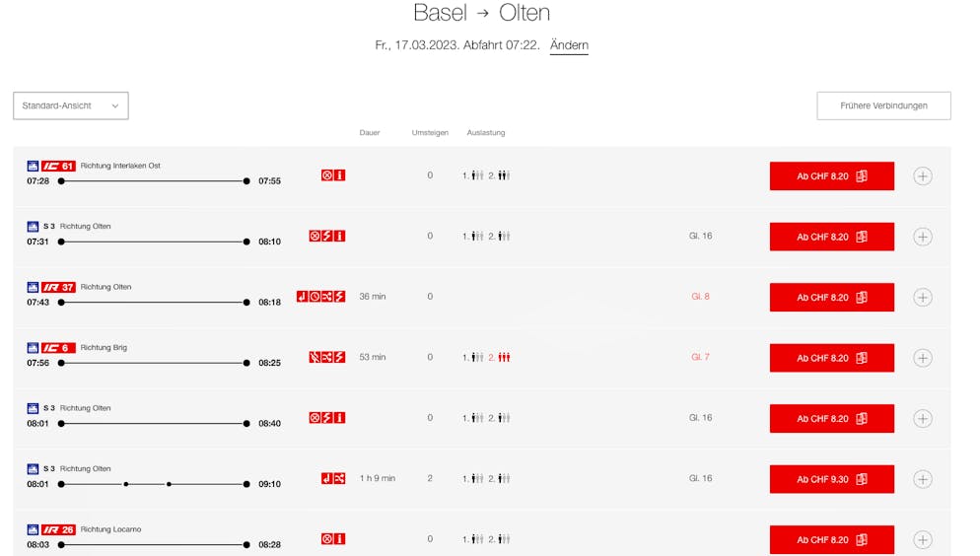Screen dimensions: 980x556
Task: Click the first intermediate stop dot on the 09:10 route
Action: (125, 484)
